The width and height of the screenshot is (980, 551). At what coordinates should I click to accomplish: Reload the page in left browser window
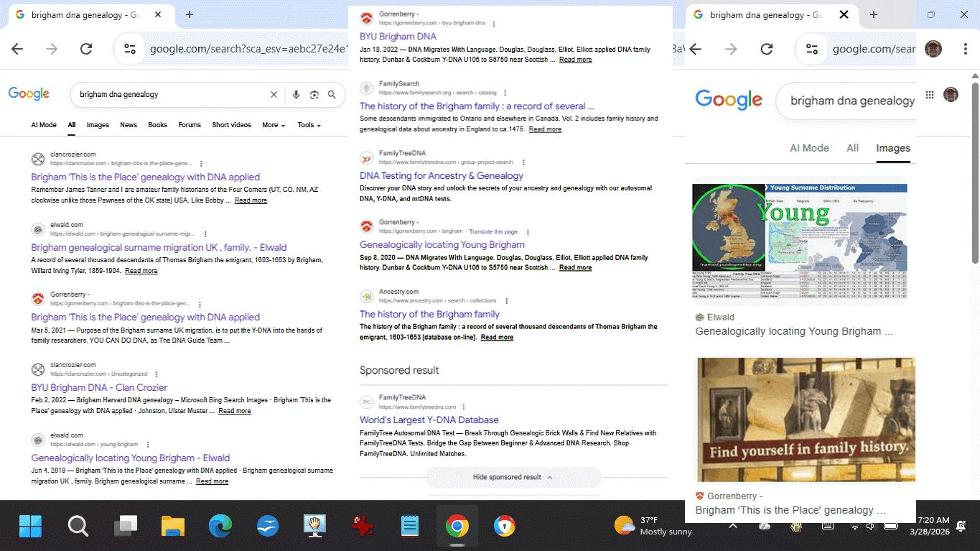click(x=86, y=49)
